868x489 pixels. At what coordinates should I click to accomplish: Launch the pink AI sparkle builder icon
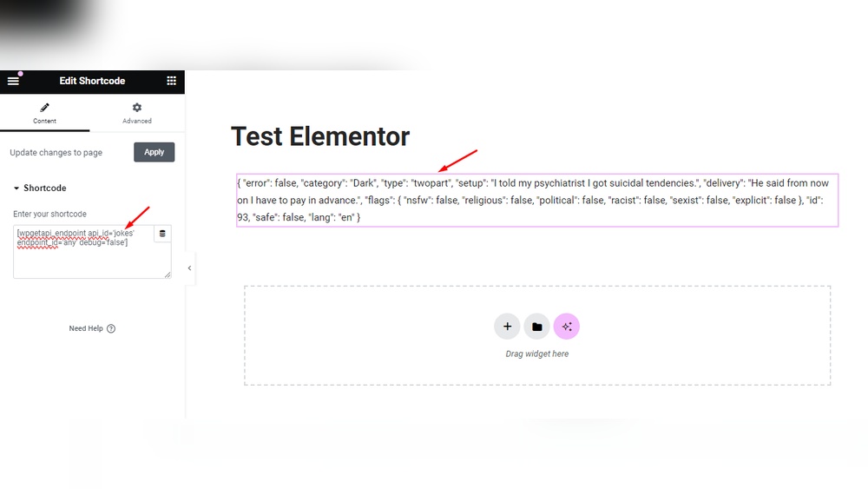tap(566, 327)
